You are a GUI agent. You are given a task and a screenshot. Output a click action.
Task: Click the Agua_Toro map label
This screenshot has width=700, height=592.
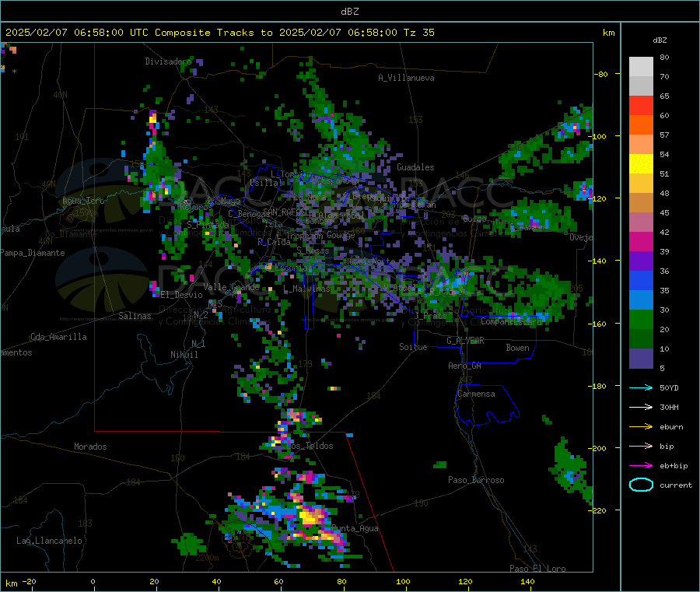point(83,201)
